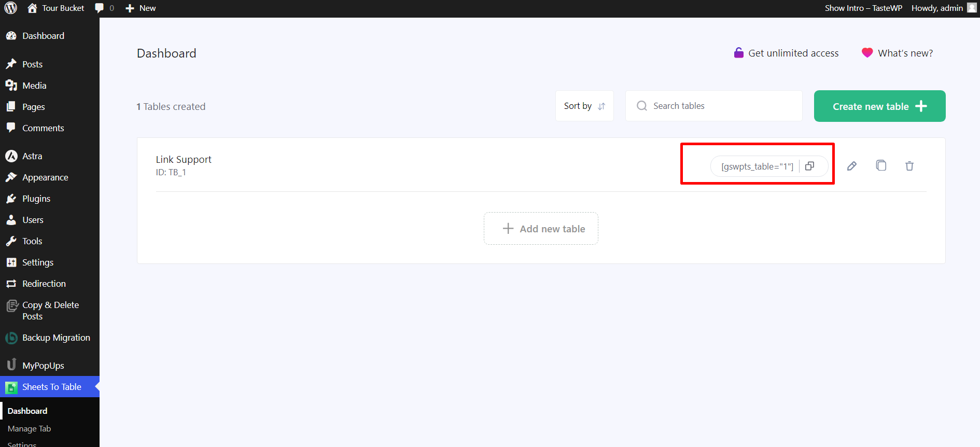
Task: Click the Users person icon
Action: coord(11,220)
